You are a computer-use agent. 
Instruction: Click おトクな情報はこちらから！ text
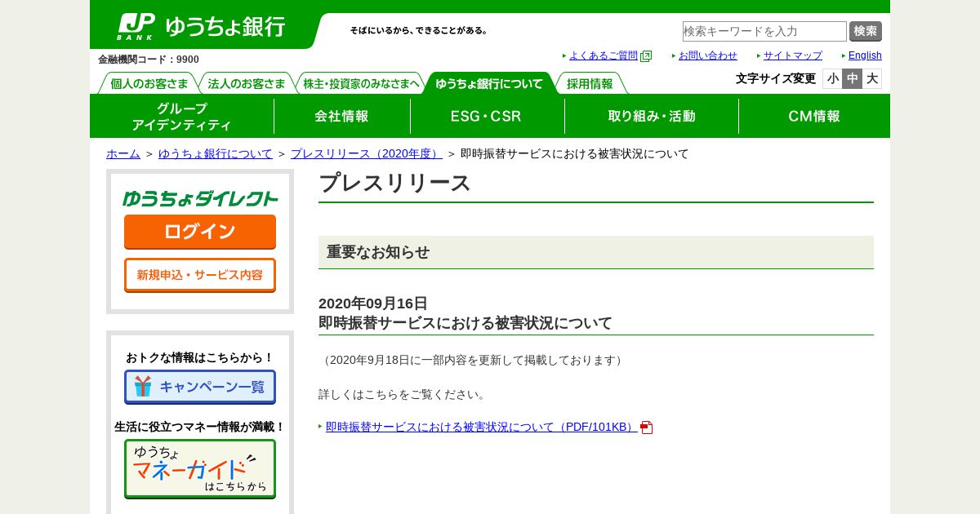point(200,357)
